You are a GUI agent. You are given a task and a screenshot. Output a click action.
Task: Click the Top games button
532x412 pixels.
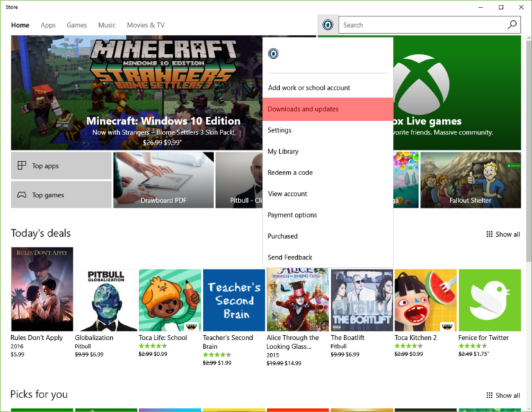62,195
